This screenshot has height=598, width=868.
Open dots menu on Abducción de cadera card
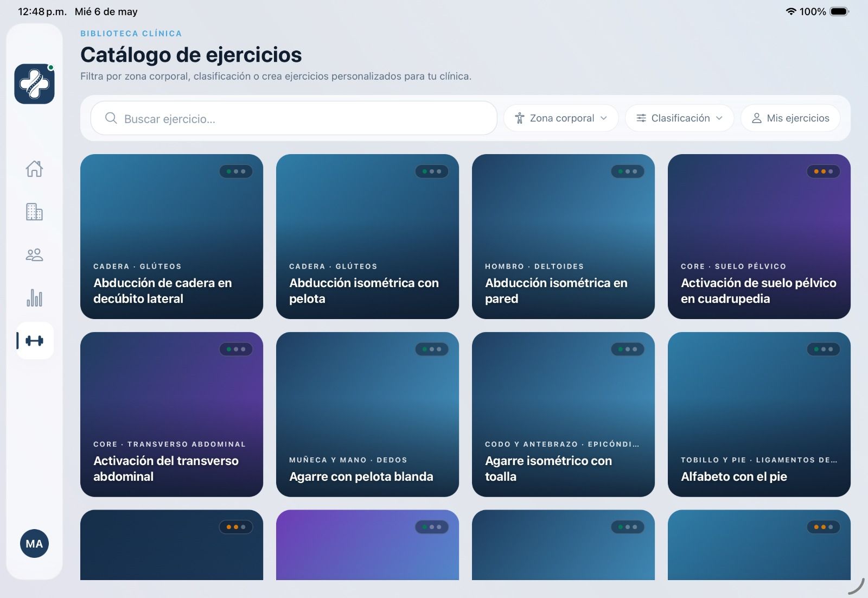(236, 171)
